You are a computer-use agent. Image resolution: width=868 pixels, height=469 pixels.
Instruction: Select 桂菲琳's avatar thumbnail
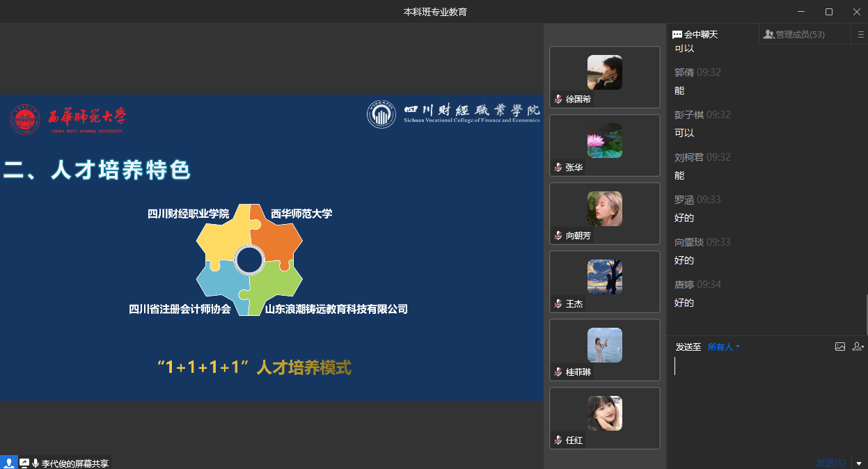pos(605,345)
